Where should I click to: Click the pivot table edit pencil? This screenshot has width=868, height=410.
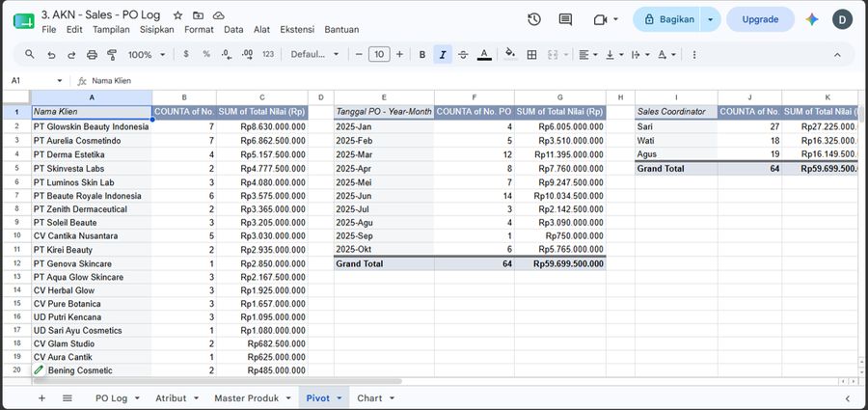(39, 370)
